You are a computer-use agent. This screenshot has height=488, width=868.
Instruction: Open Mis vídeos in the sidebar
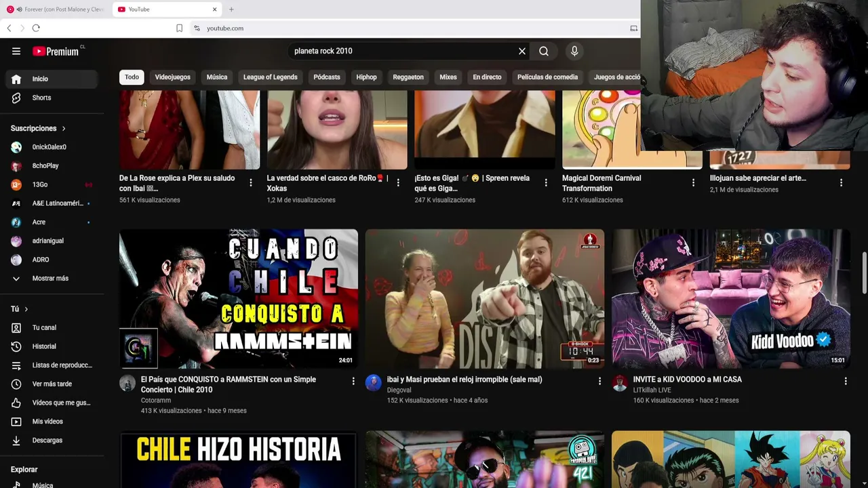click(x=52, y=422)
